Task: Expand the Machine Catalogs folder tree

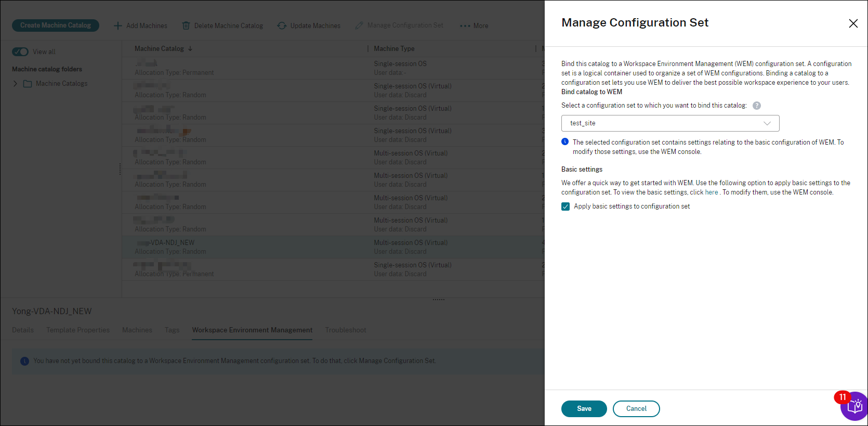Action: click(15, 84)
